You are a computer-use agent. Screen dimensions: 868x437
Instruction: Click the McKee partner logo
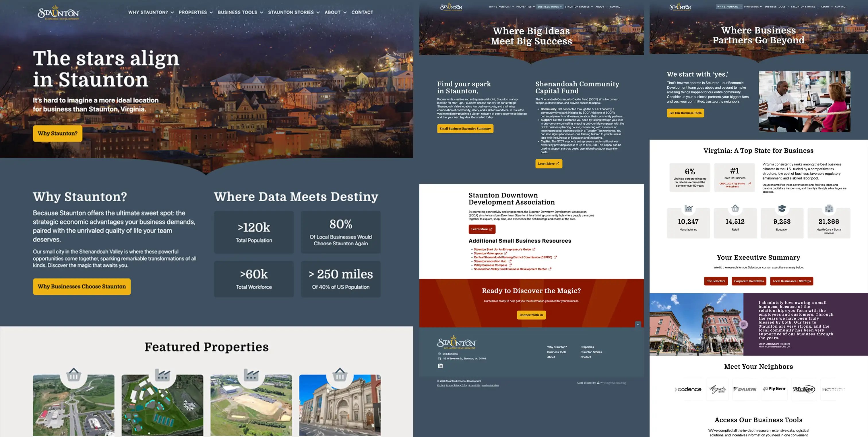(804, 390)
